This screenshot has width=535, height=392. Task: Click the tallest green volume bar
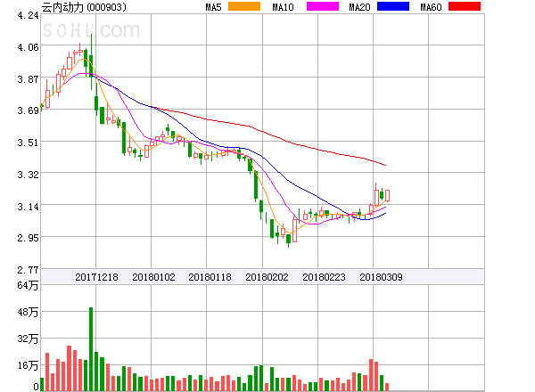[x=91, y=349]
